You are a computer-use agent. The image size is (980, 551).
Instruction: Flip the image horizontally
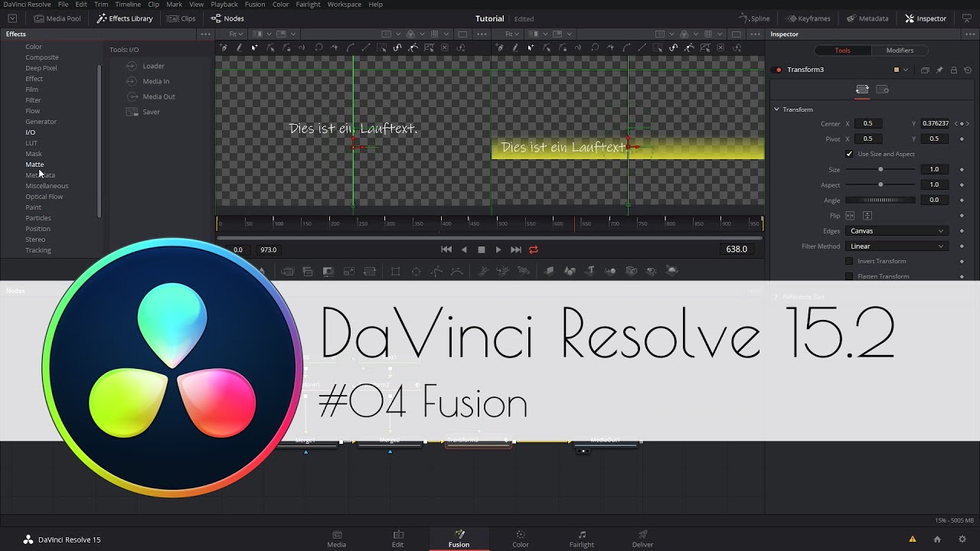[x=850, y=216]
